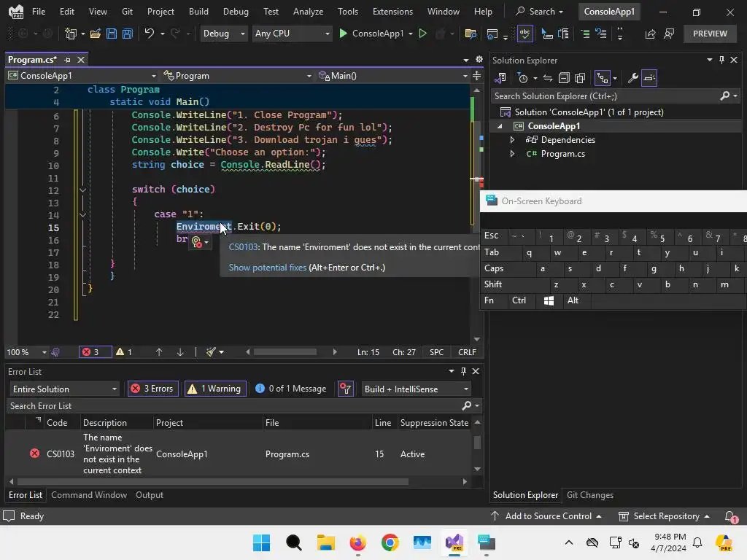Image resolution: width=747 pixels, height=560 pixels.
Task: Open the ConsoleApp1 project navigation dropdown
Action: coord(82,76)
